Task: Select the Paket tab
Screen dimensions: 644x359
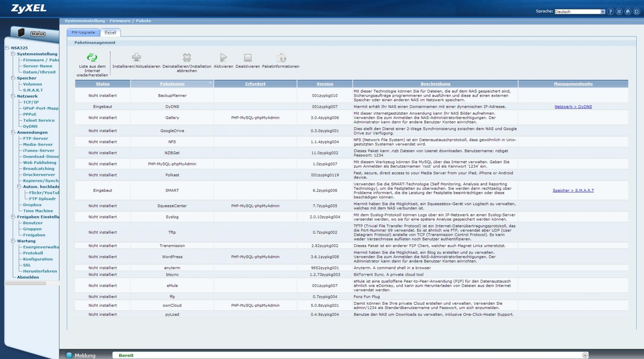Action: click(x=110, y=32)
